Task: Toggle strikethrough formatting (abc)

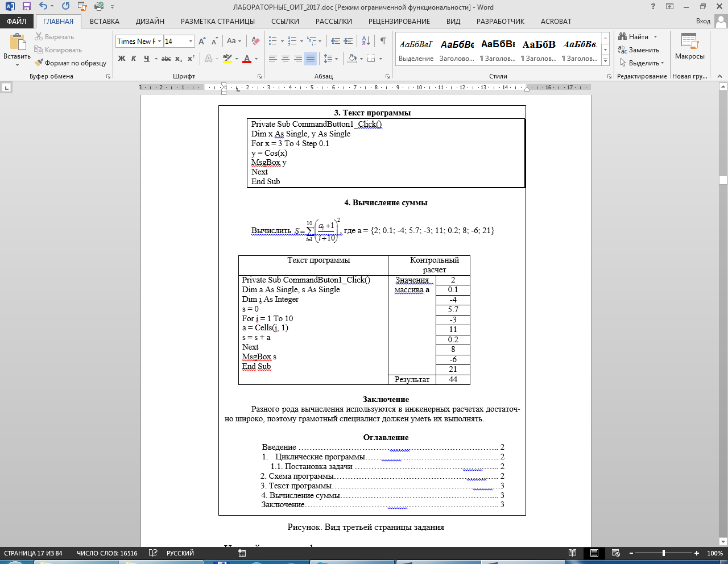Action: pyautogui.click(x=166, y=59)
